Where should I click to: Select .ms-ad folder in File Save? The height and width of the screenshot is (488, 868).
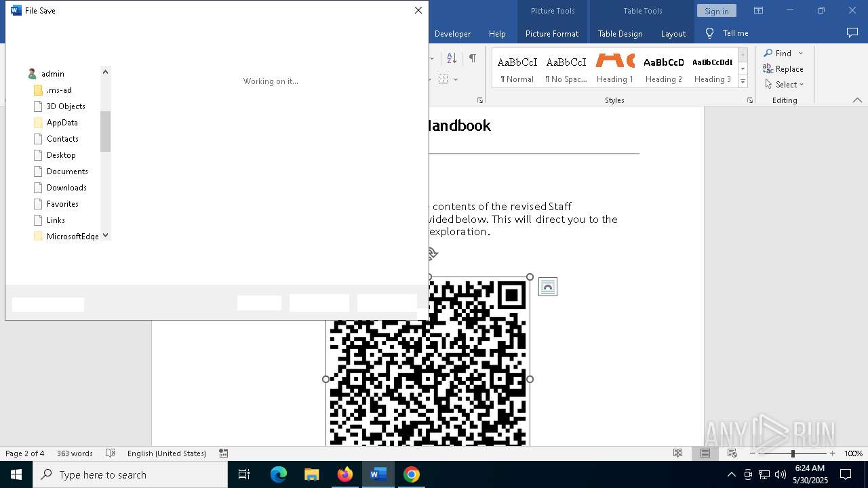point(59,90)
